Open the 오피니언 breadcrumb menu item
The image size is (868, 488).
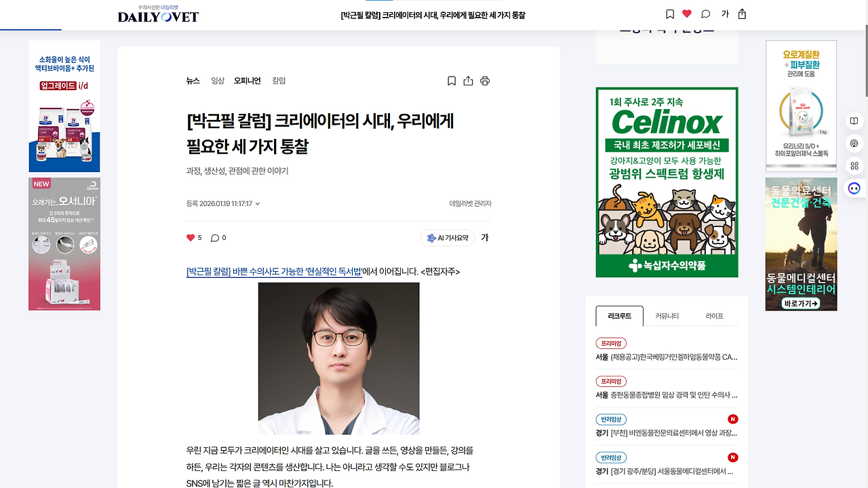click(x=248, y=81)
